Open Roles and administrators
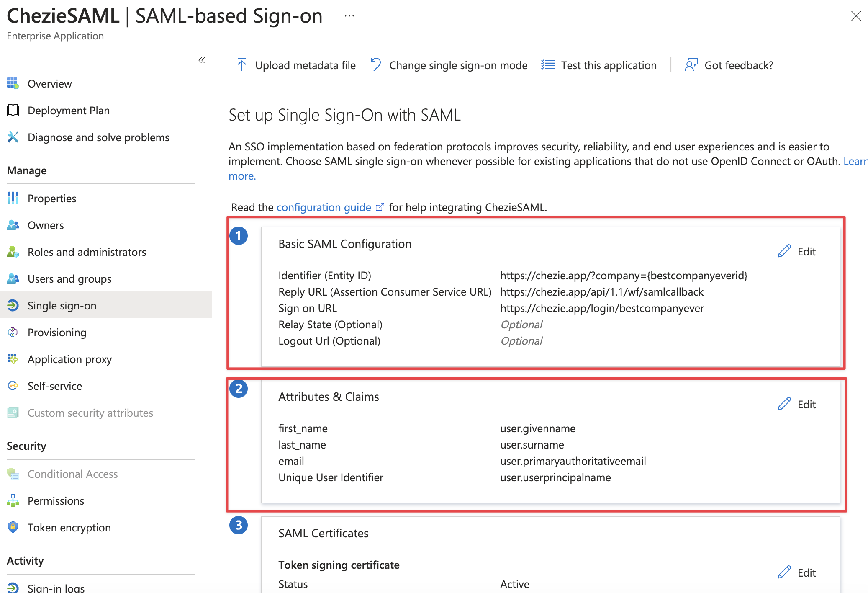Image resolution: width=868 pixels, height=593 pixels. [x=87, y=252]
